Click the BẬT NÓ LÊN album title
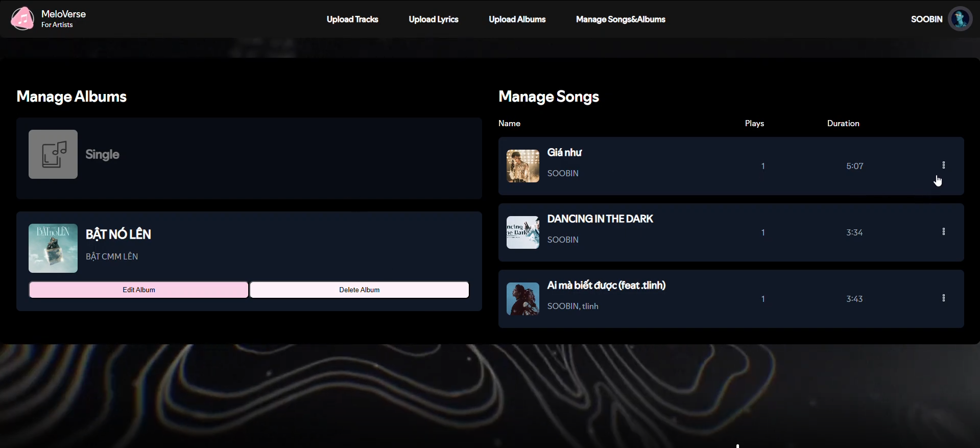 [x=118, y=234]
